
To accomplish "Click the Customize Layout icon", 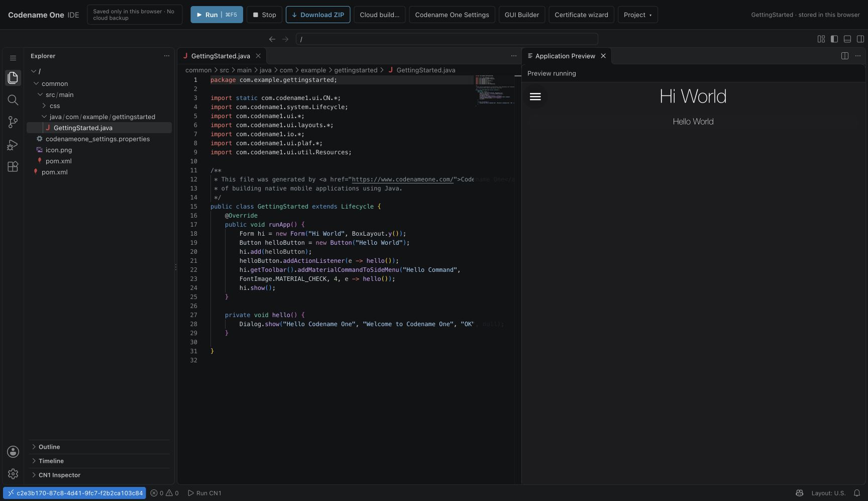I will pyautogui.click(x=821, y=39).
